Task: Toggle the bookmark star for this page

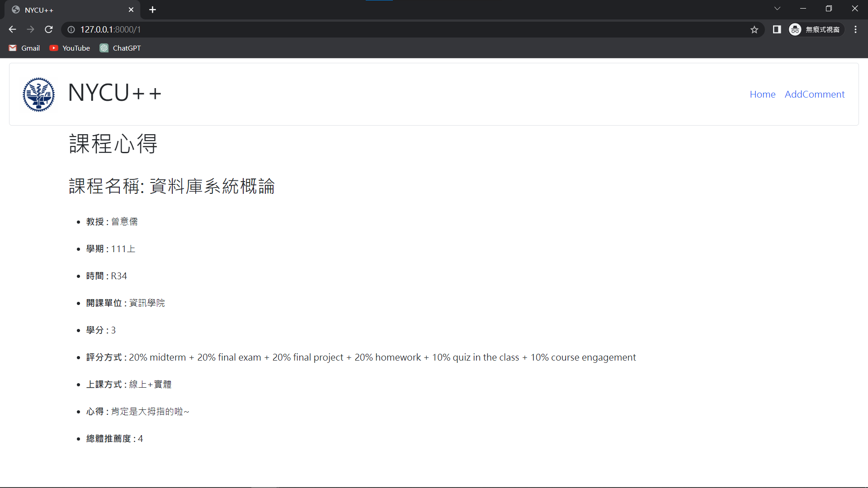Action: pos(754,29)
